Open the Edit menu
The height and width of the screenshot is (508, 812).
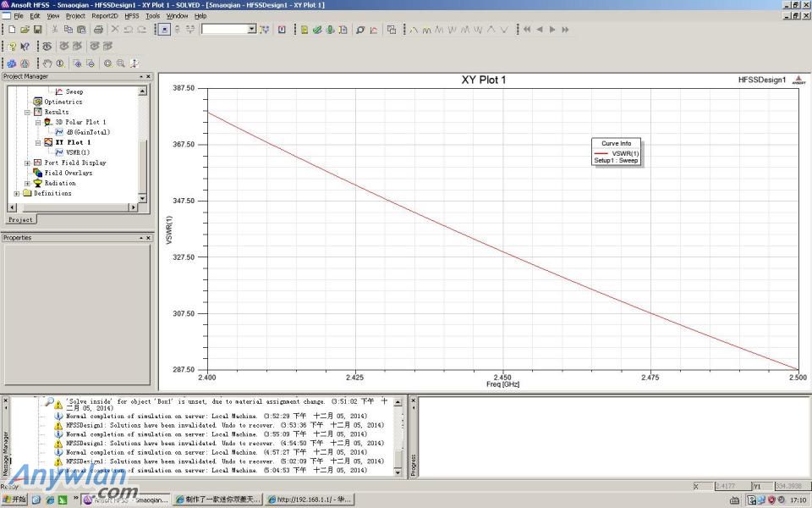(35, 16)
